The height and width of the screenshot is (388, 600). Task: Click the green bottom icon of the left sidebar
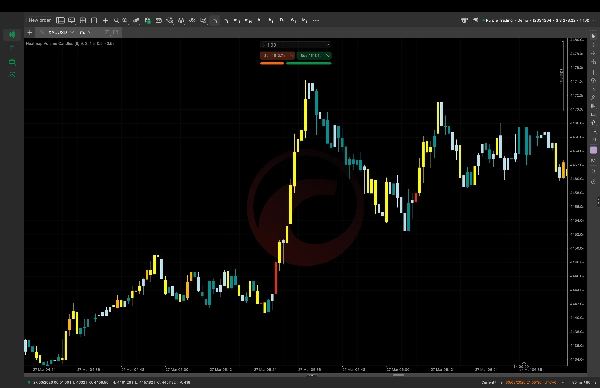tap(12, 74)
